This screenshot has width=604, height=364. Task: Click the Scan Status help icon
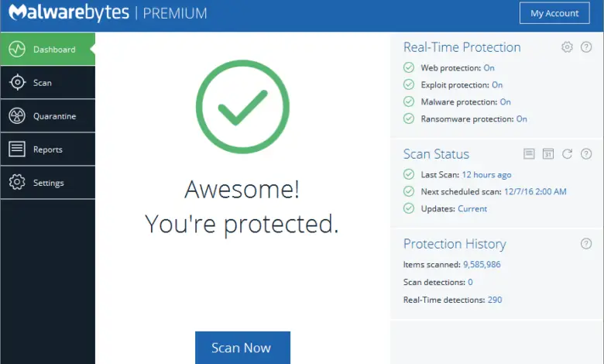586,154
